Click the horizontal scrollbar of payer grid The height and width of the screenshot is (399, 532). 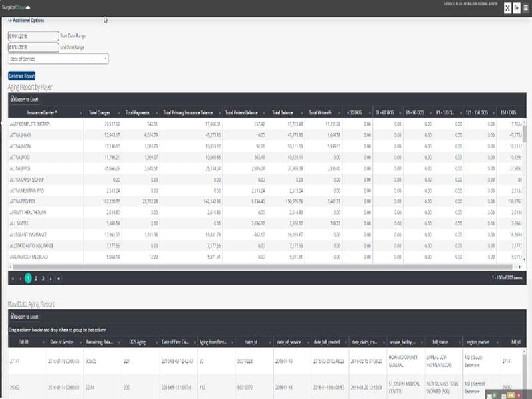click(x=263, y=267)
